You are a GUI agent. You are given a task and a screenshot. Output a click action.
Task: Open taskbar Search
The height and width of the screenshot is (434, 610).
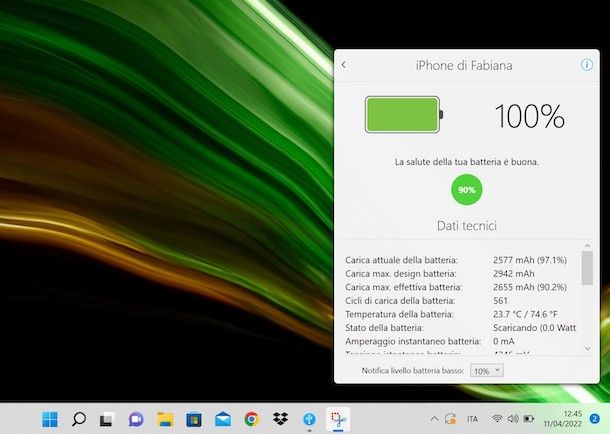(79, 419)
